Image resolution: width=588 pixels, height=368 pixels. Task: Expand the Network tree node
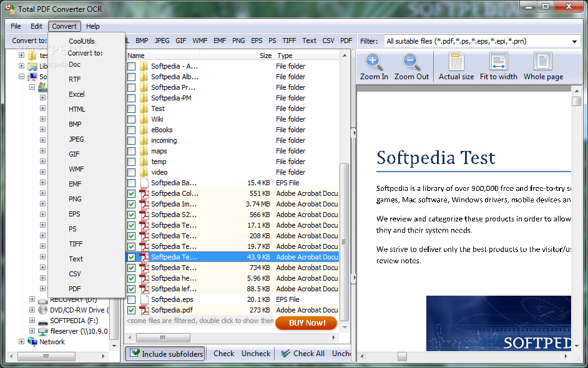point(21,342)
